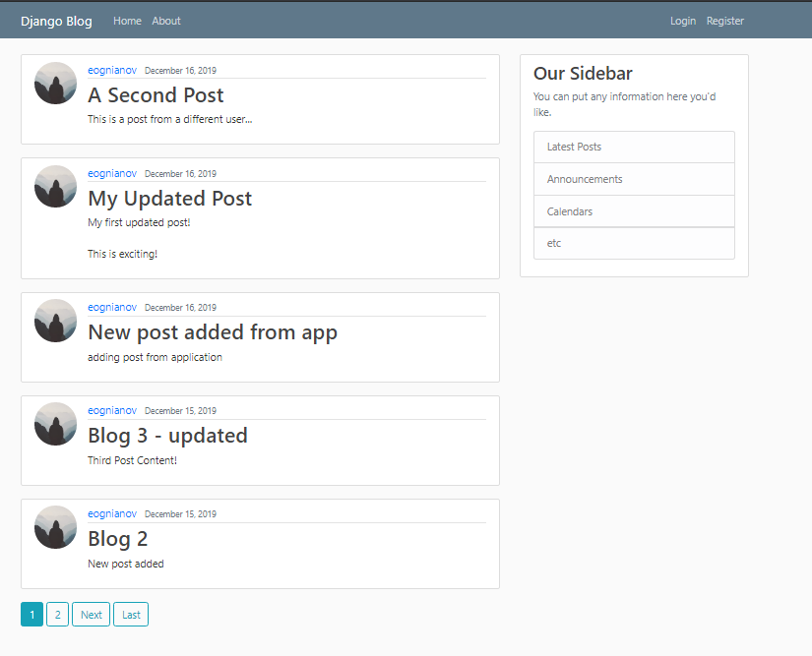This screenshot has height=656, width=812.
Task: Open the Register page
Action: [x=725, y=21]
